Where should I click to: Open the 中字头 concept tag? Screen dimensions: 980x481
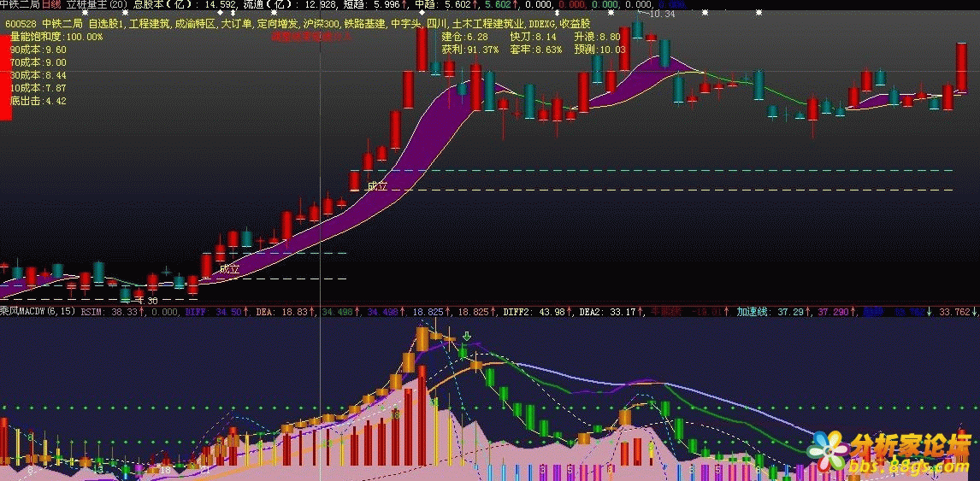pos(405,25)
